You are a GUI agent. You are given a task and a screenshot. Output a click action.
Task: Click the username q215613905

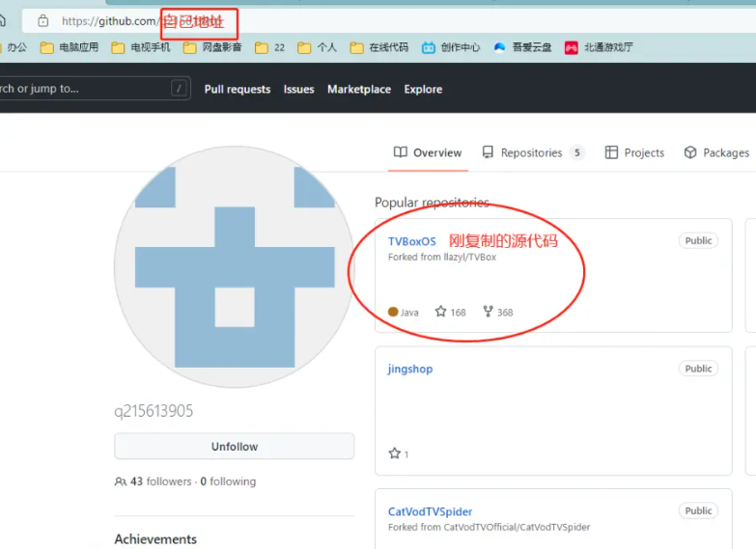154,411
